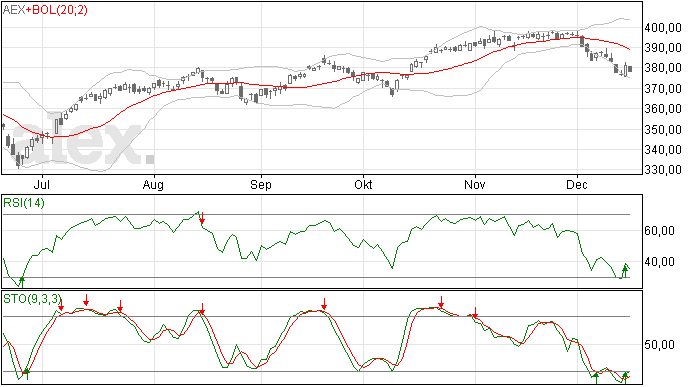Image resolution: width=690 pixels, height=387 pixels.
Task: Click the red stochastic sell arrow in mid-August
Action: coord(202,308)
